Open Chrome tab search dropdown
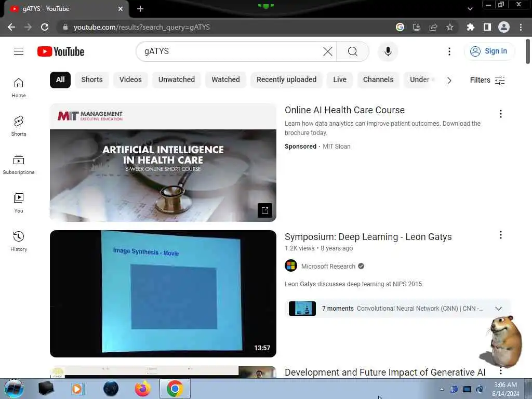Viewport: 532px width, 399px height. coord(470,9)
